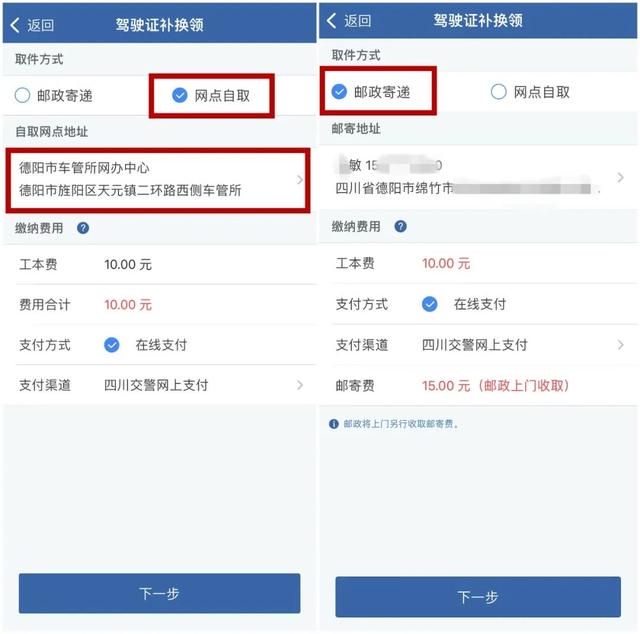Select 网点自取 radio on left screen

coord(180,96)
